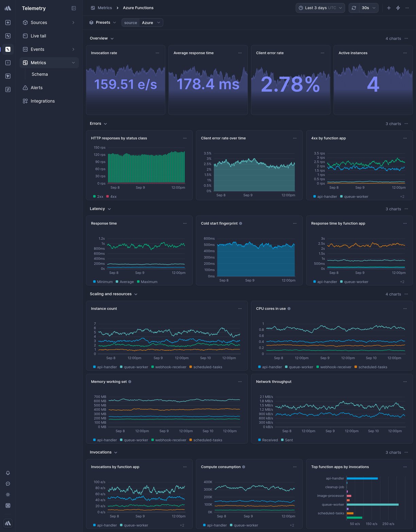The width and height of the screenshot is (416, 532).
Task: Open Client error rate card options
Action: pyautogui.click(x=323, y=53)
